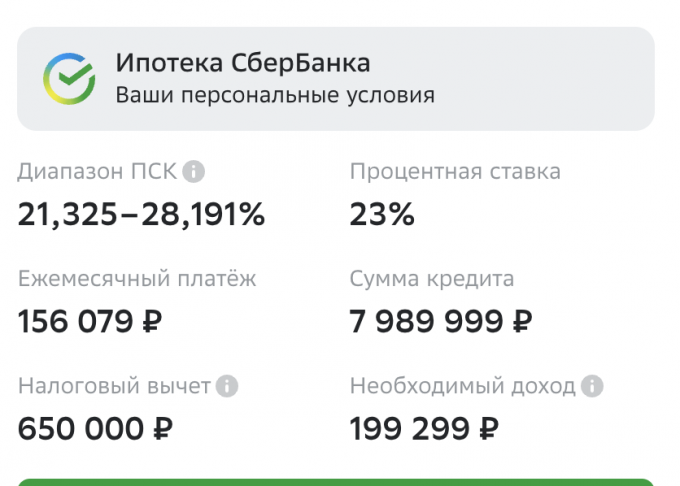680x486 pixels.
Task: Click the 156 079 ₽ payment amount
Action: (x=91, y=322)
